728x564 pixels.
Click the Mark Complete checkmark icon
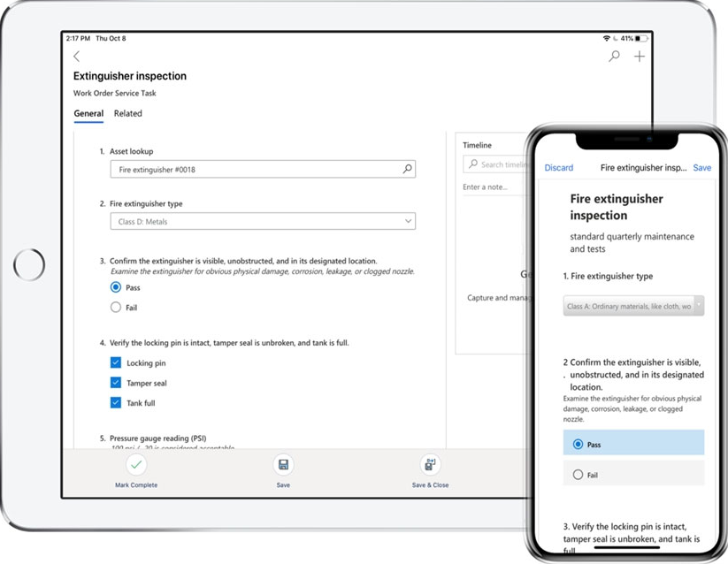point(135,465)
